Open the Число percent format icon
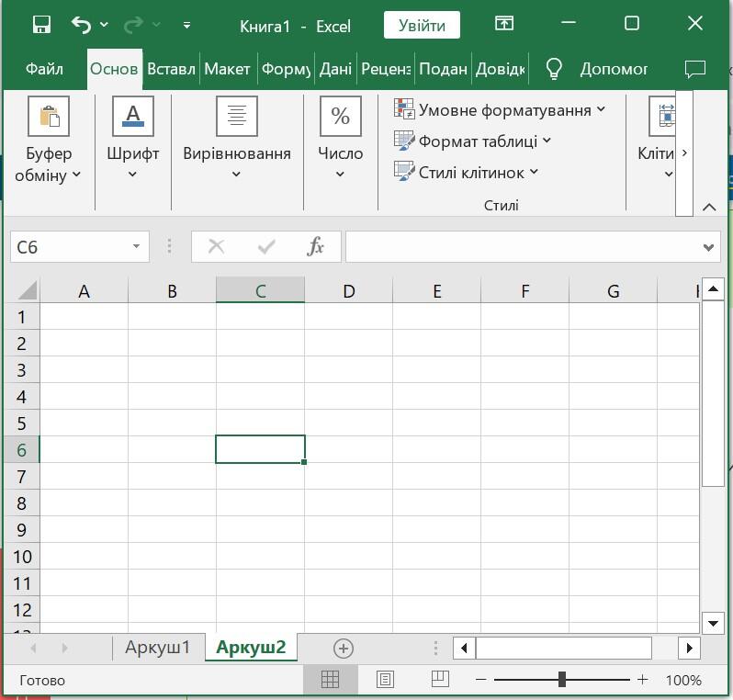Viewport: 733px width, 700px height. tap(340, 116)
